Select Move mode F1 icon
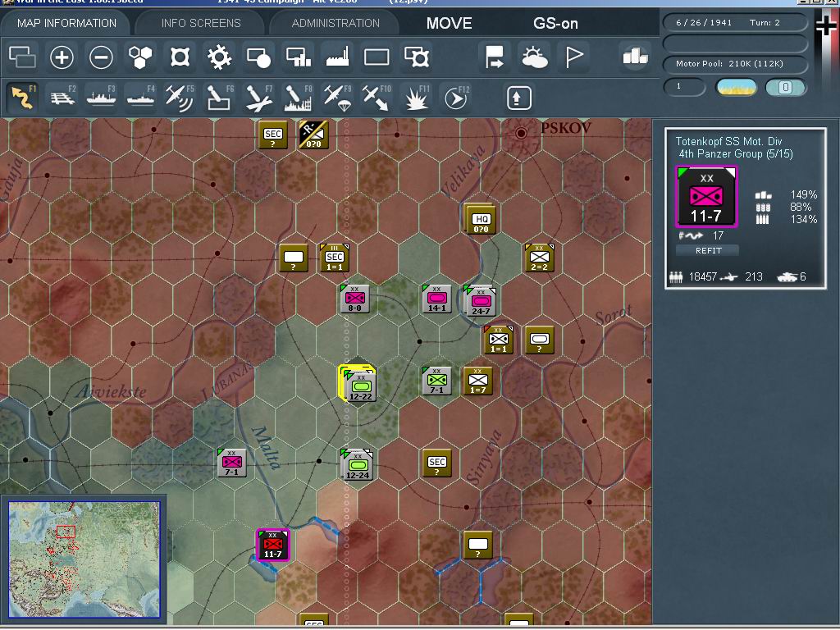This screenshot has height=630, width=840. click(23, 98)
